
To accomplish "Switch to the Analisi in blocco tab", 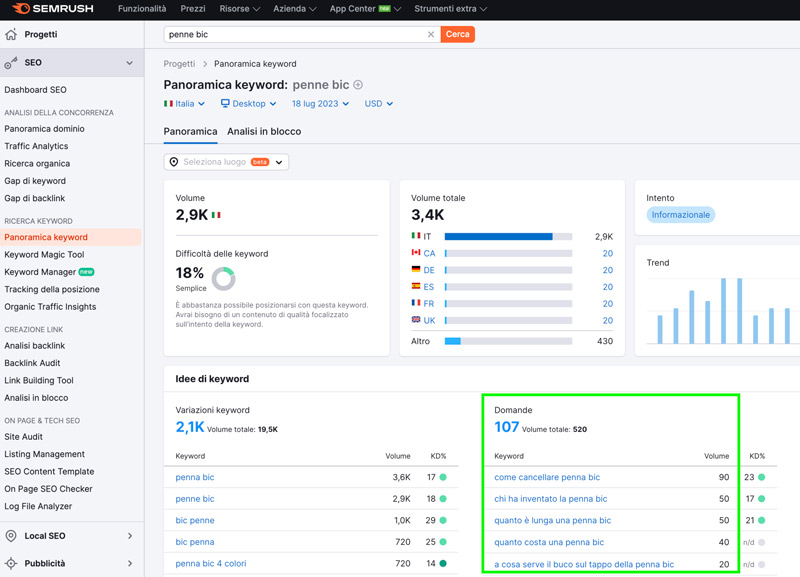I will tap(264, 131).
